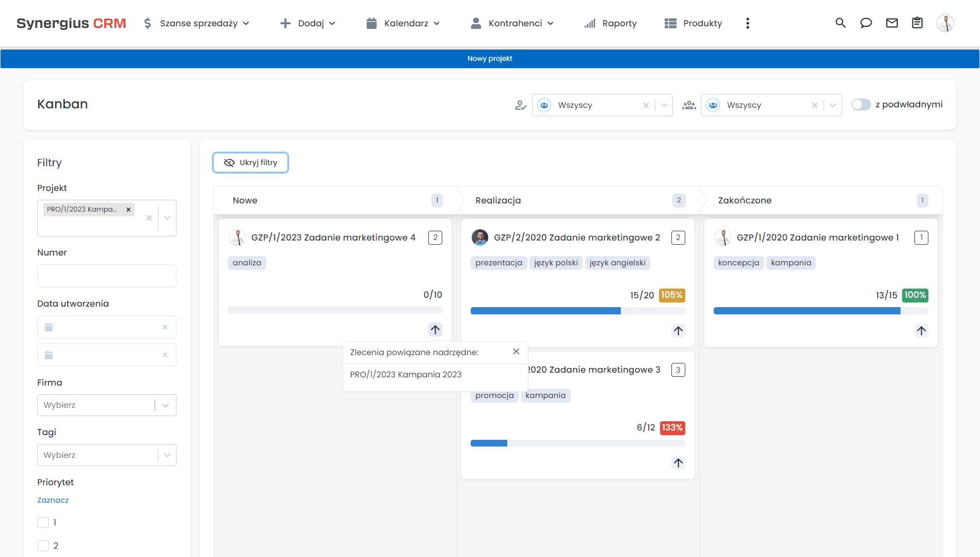This screenshot has height=557, width=980.
Task: Click the group filter people icon
Action: (x=689, y=105)
